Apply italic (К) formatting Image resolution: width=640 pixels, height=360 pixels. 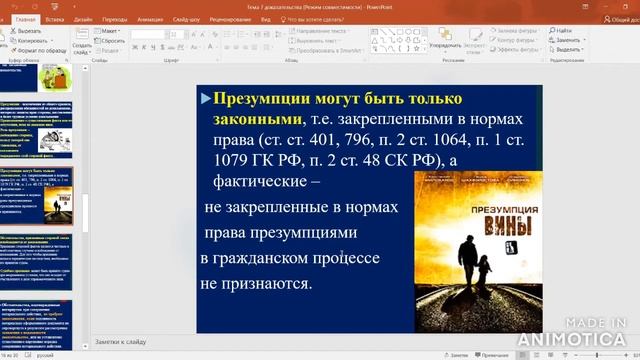[x=144, y=47]
